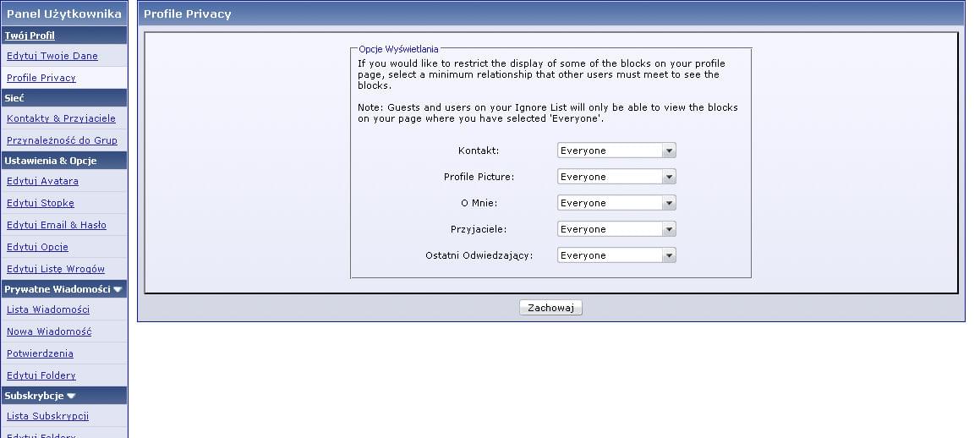Select Profile Privacy in sidebar
Viewport: 980px width, 438px height.
(41, 78)
